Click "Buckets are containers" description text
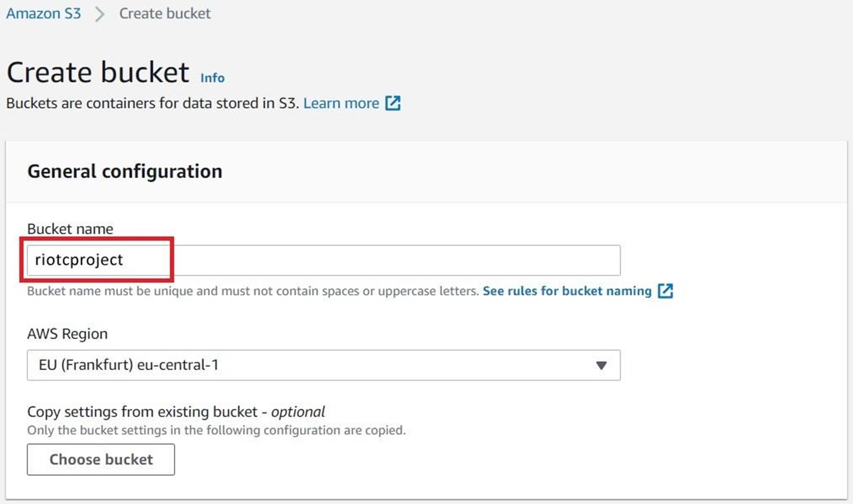853x504 pixels. pyautogui.click(x=152, y=103)
